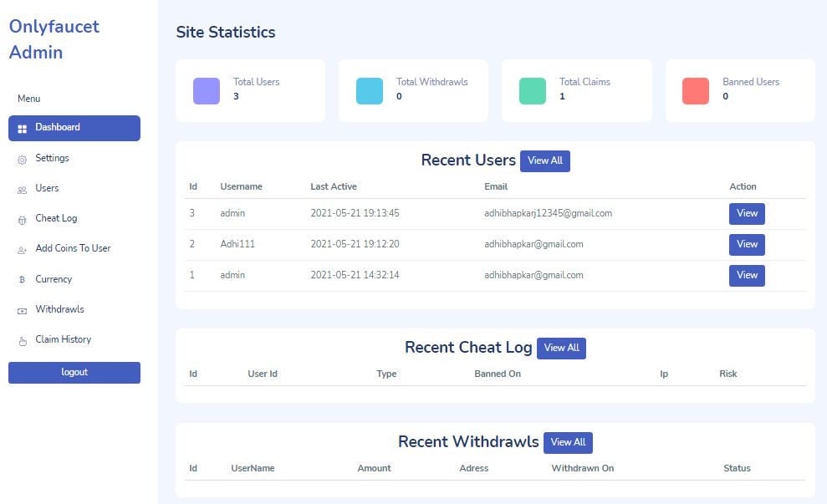Click the Add Coins person-plus icon
The height and width of the screenshot is (504, 827).
22,250
